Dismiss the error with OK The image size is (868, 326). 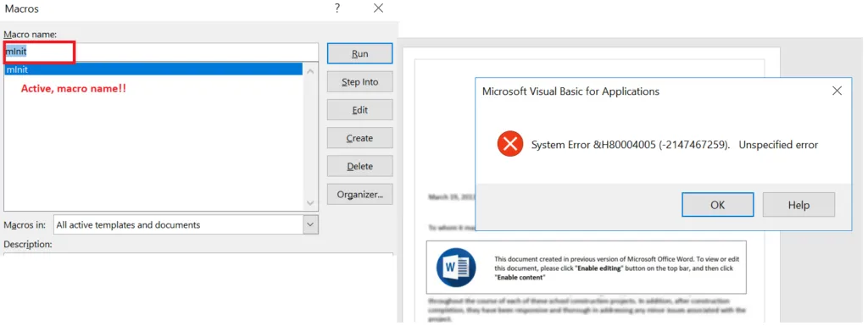coord(717,204)
